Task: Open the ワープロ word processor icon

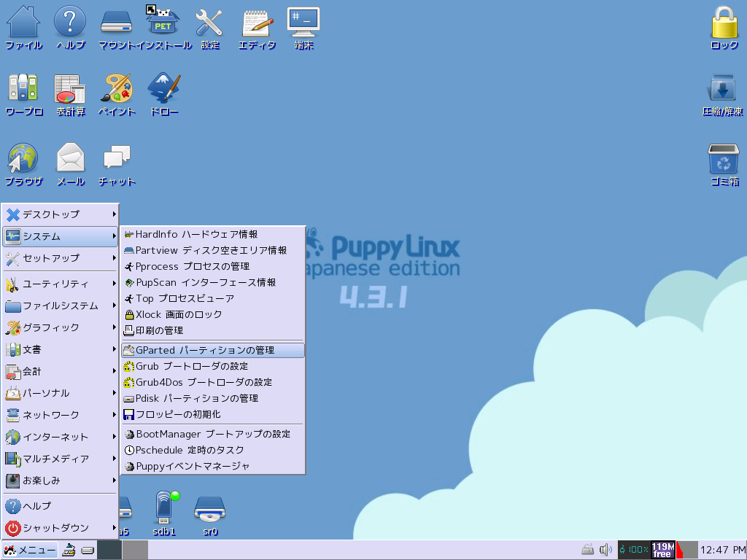Action: tap(23, 88)
